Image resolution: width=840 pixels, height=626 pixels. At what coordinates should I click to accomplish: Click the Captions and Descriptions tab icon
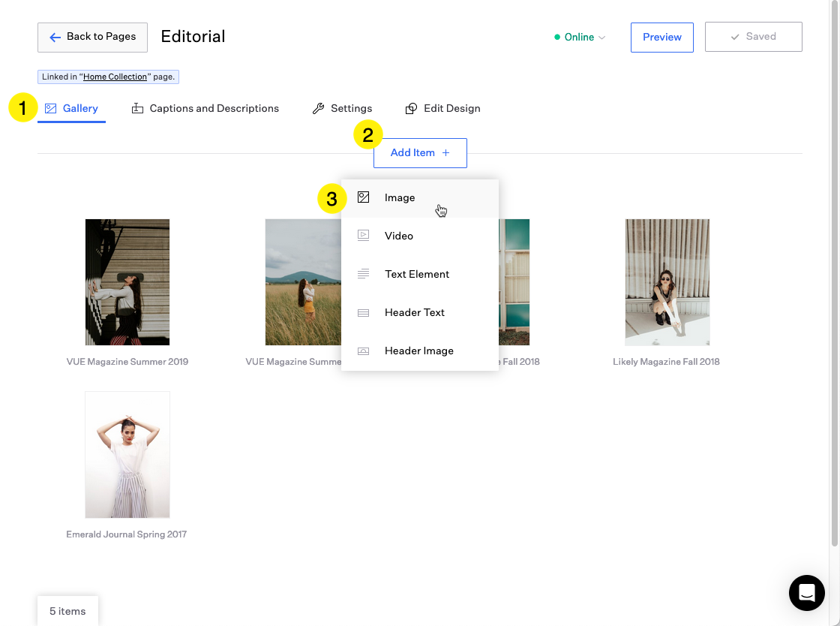[x=138, y=108]
